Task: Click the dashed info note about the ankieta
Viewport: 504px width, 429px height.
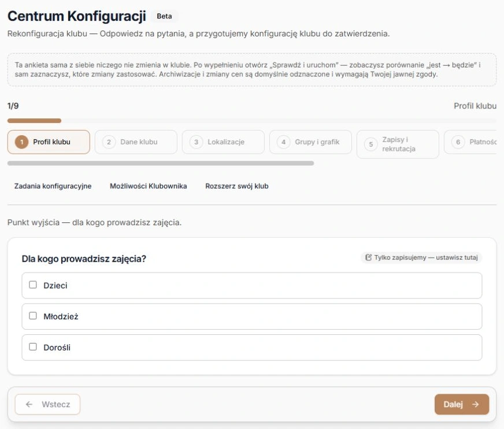Action: click(252, 70)
